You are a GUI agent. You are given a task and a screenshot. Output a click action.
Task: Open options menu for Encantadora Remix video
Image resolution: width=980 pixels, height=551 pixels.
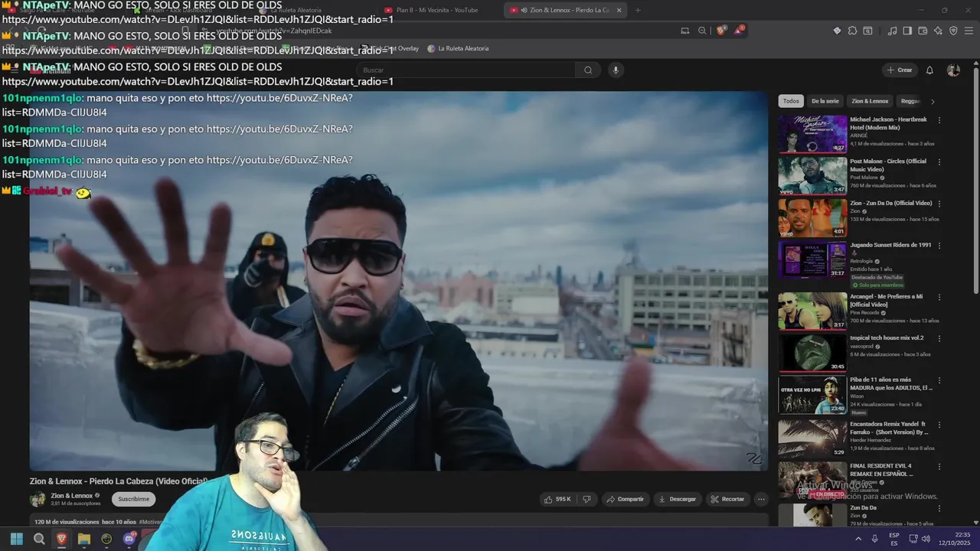coord(939,424)
